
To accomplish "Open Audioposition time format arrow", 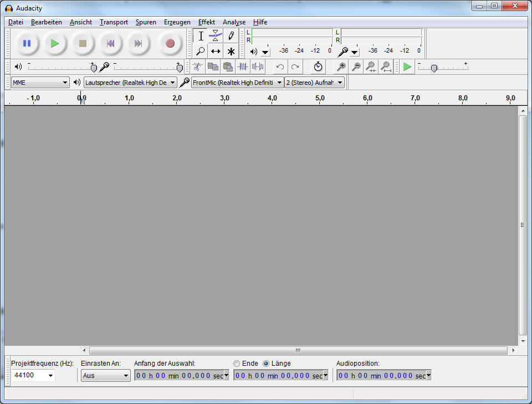I will (428, 375).
